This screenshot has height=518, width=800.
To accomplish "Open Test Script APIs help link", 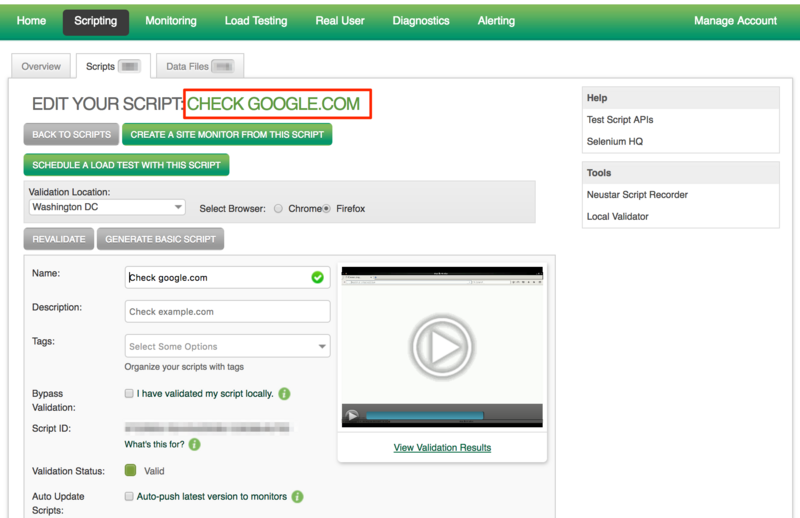I will [620, 119].
